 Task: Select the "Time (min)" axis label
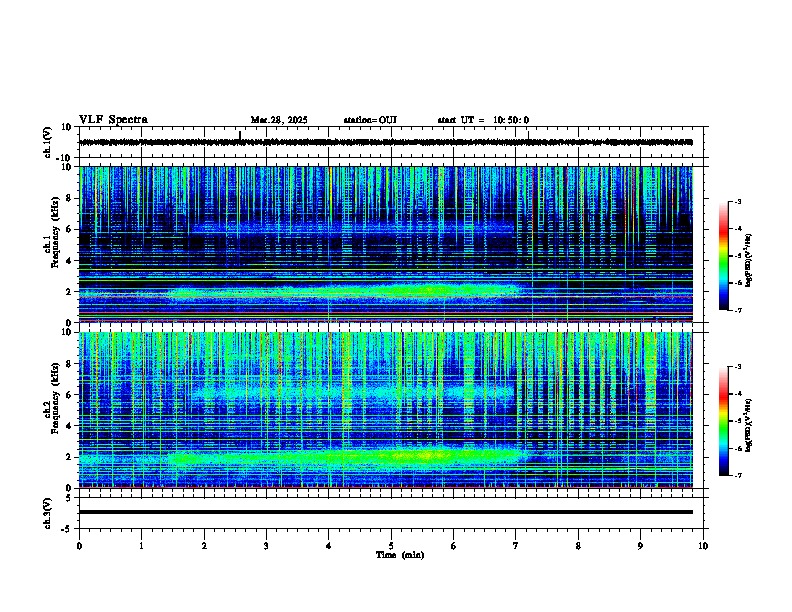point(400,555)
